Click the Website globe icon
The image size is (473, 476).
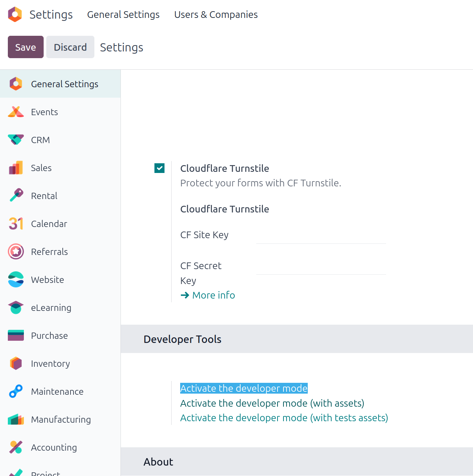[x=16, y=280]
